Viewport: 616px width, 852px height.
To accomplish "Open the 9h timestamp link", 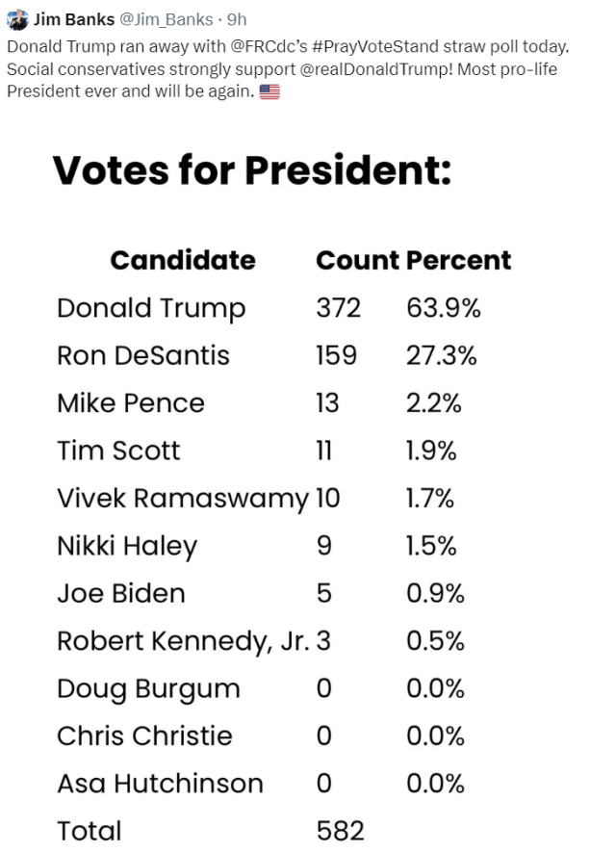I will pos(237,19).
